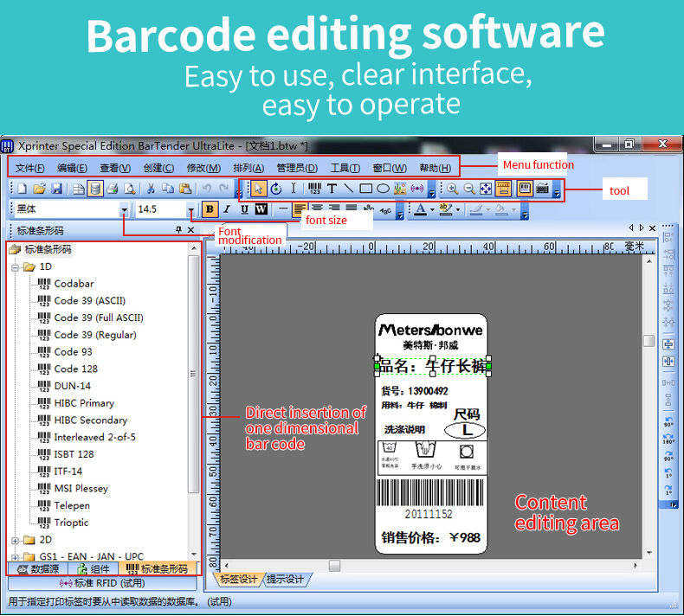Click the 标准 RFID (试用) button
The width and height of the screenshot is (684, 616).
(102, 584)
